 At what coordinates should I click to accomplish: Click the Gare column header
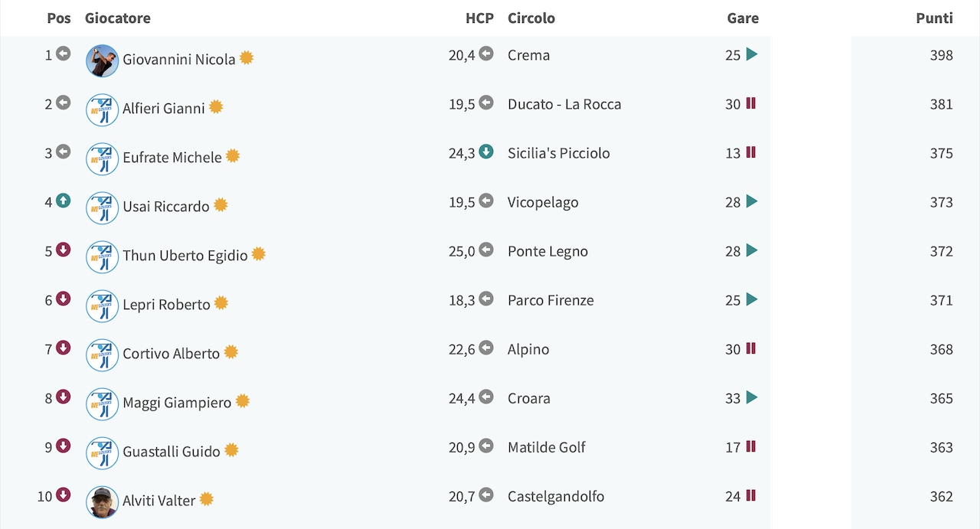(x=743, y=18)
